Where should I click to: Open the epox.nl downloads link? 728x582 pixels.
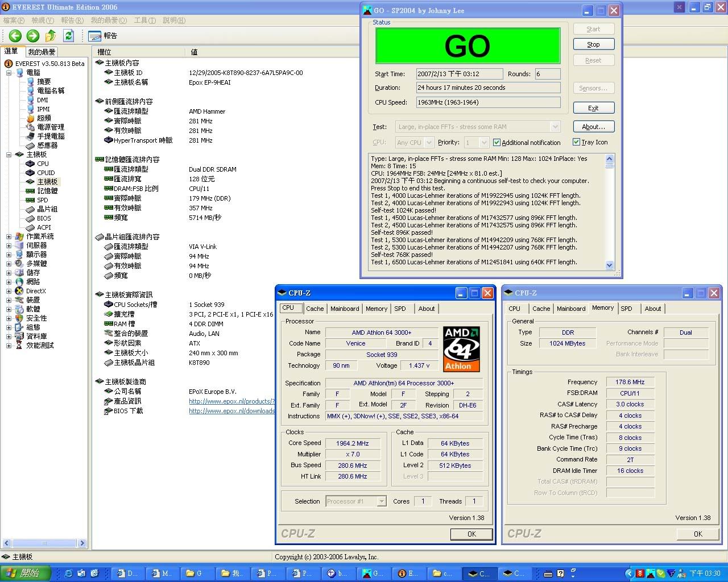pyautogui.click(x=231, y=411)
